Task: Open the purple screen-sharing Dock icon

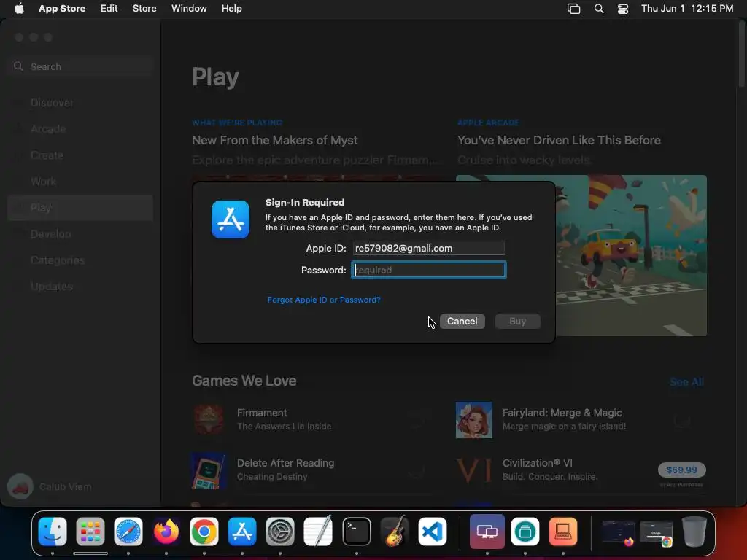Action: tap(487, 532)
